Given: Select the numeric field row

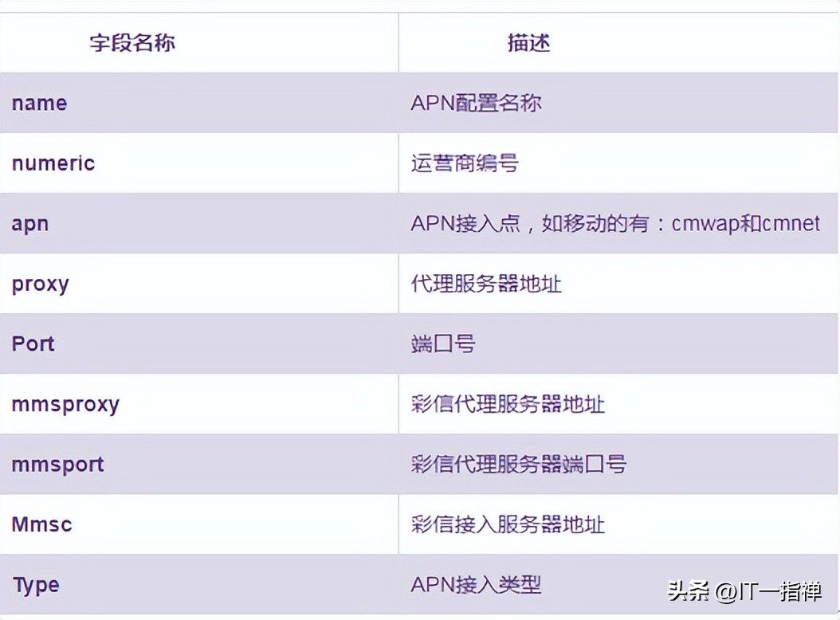Looking at the screenshot, I should pos(53,163).
